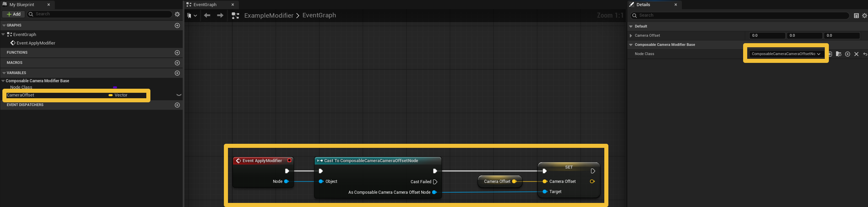Add a new variable with plus icon
The width and height of the screenshot is (868, 207).
click(x=177, y=73)
